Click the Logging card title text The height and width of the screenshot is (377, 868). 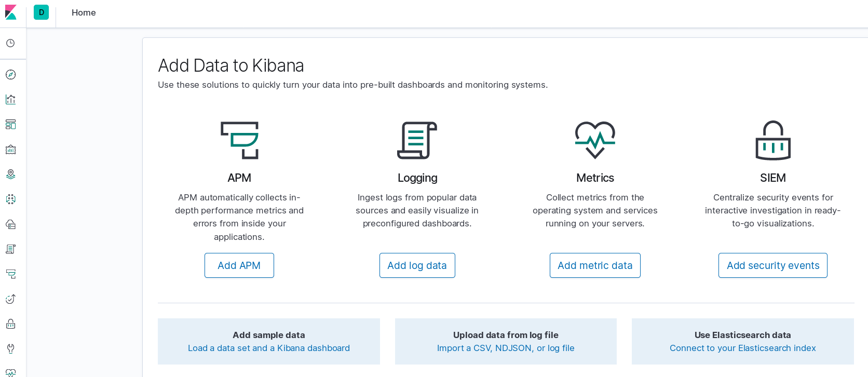(x=417, y=178)
